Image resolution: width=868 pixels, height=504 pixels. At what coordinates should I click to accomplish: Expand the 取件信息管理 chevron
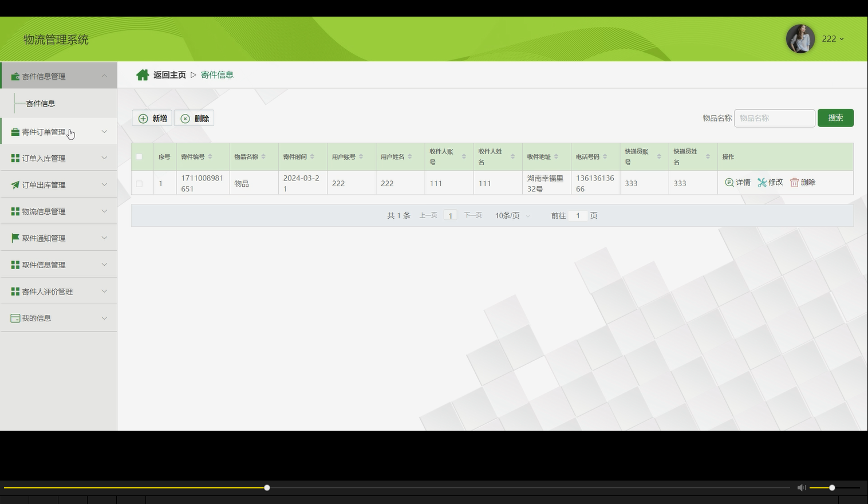(x=104, y=265)
